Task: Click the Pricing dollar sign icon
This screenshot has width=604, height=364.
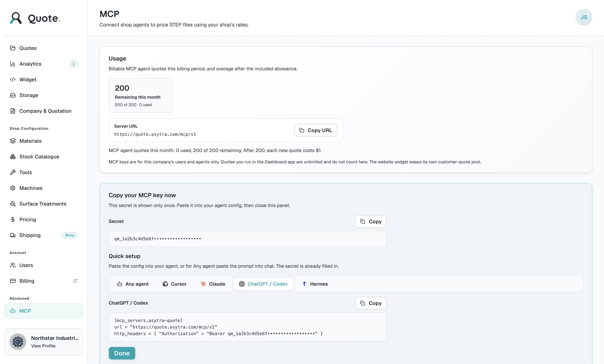Action: click(13, 219)
